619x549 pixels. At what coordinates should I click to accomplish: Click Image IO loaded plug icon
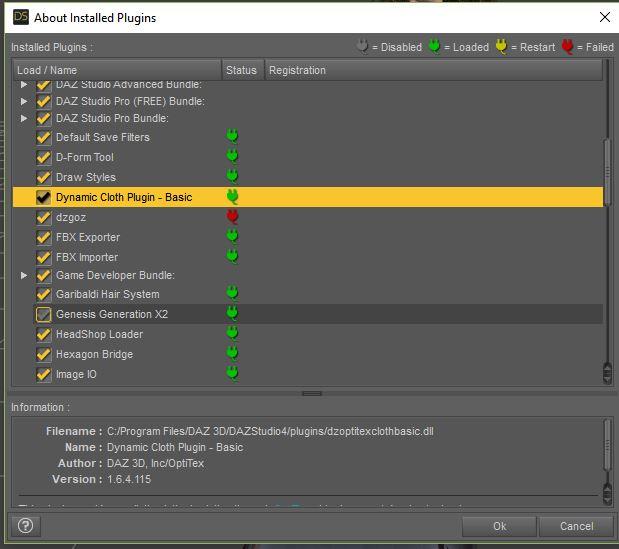coord(232,373)
